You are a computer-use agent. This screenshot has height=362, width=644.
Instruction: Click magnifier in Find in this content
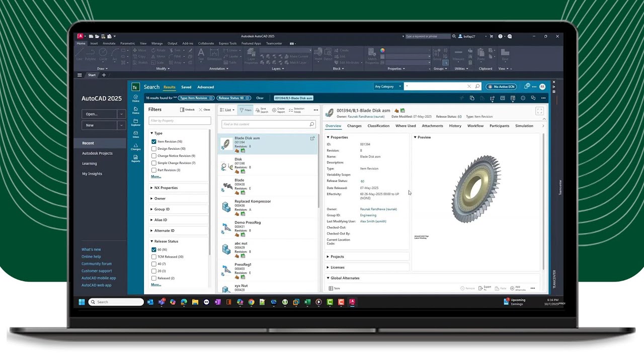coord(312,124)
